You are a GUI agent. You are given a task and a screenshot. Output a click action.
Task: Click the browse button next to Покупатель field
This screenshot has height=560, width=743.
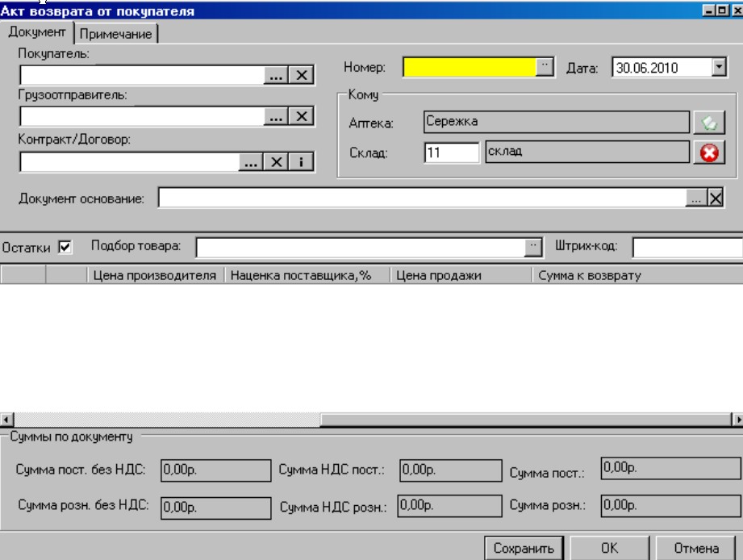276,75
